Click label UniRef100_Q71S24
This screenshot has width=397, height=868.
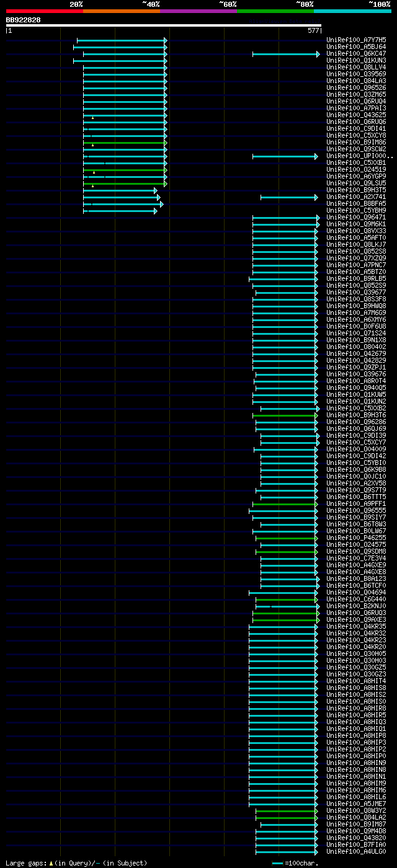(356, 334)
